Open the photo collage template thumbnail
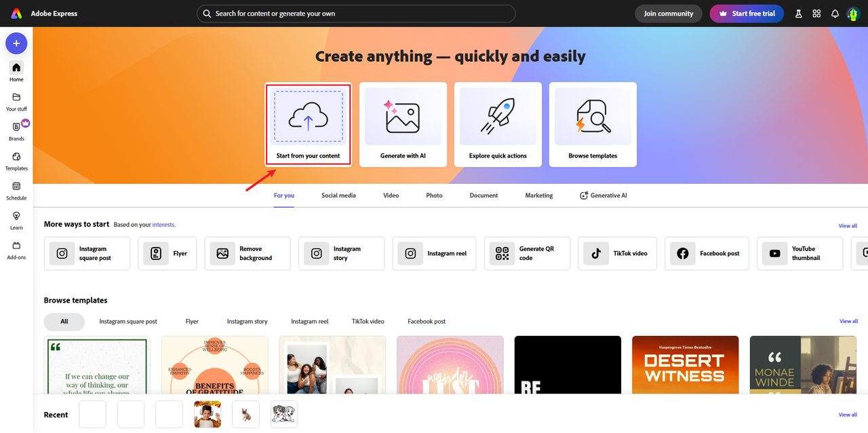The width and height of the screenshot is (868, 433). coord(332,364)
